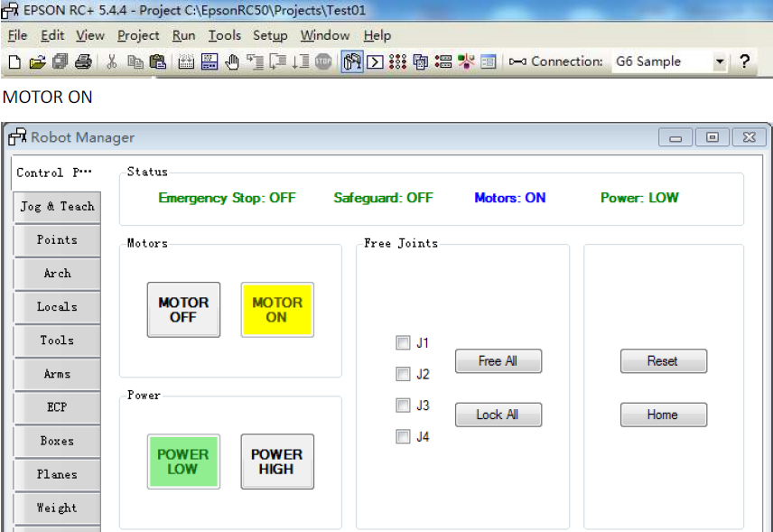This screenshot has height=532, width=773.
Task: Open the Edit menu
Action: [52, 35]
